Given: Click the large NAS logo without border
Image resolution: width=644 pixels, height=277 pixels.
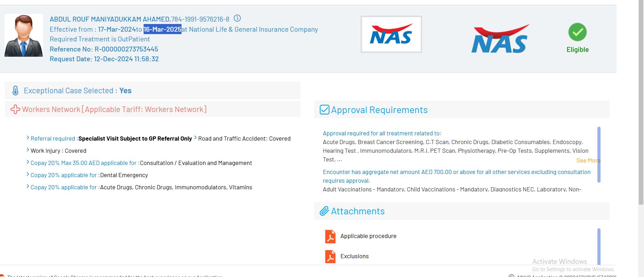Looking at the screenshot, I should coord(500,38).
